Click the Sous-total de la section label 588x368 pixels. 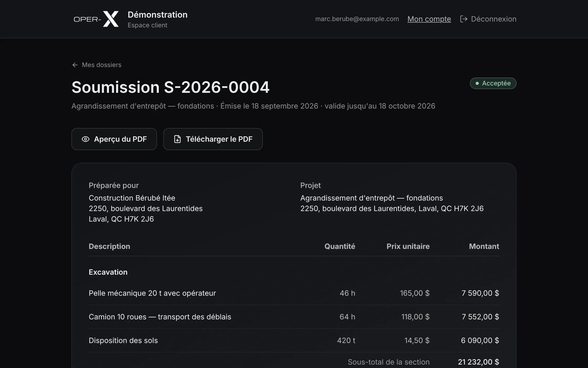coord(389,362)
